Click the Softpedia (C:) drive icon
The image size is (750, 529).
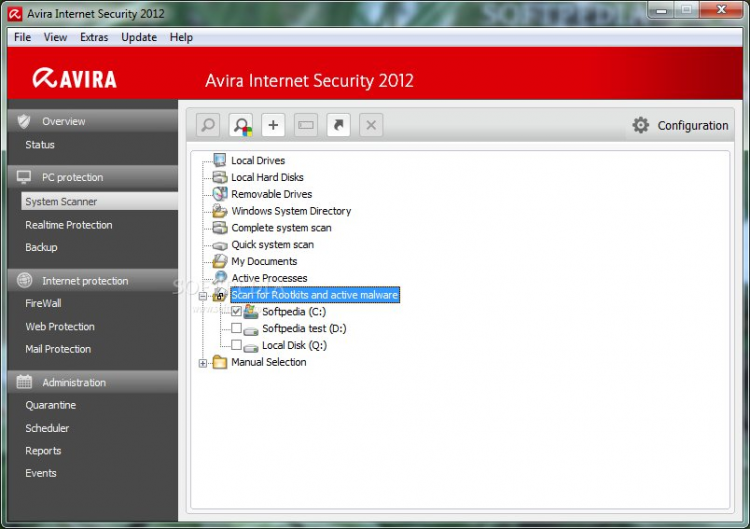pos(251,311)
